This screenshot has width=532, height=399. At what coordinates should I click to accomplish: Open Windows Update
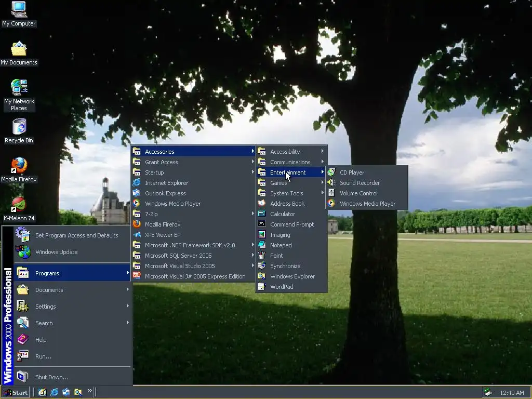click(72, 252)
